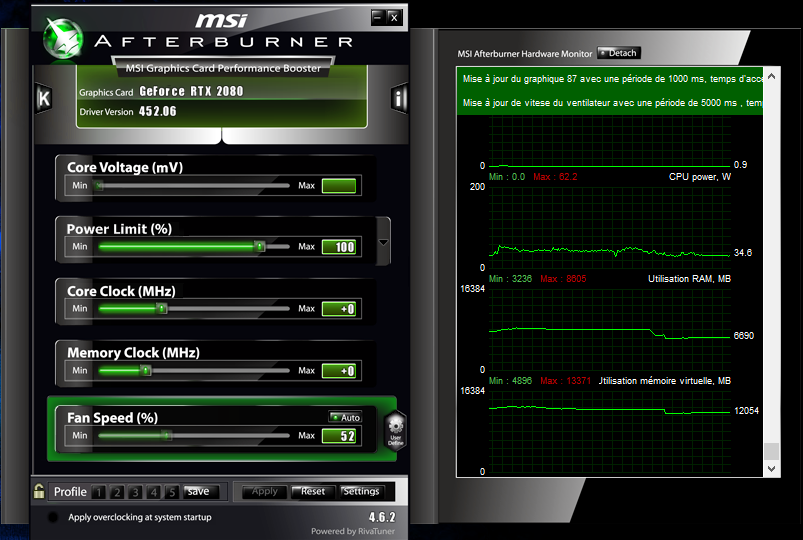Toggle the fan speed Auto mode
Image resolution: width=803 pixels, height=540 pixels.
[x=346, y=417]
